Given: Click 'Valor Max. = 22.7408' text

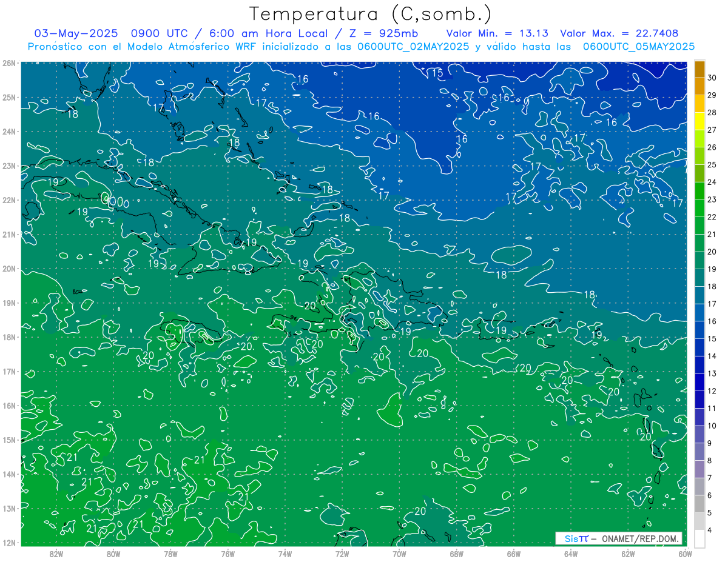Looking at the screenshot, I should tap(619, 33).
